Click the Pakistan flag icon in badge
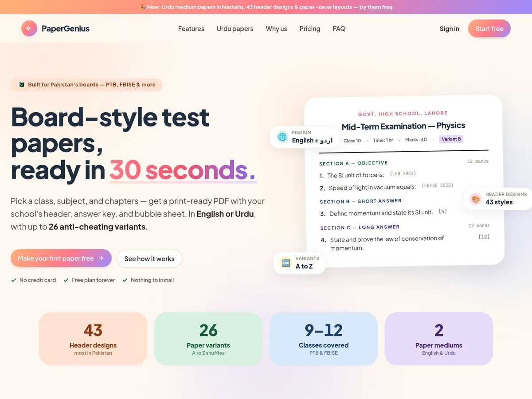The image size is (532, 399). [21, 85]
